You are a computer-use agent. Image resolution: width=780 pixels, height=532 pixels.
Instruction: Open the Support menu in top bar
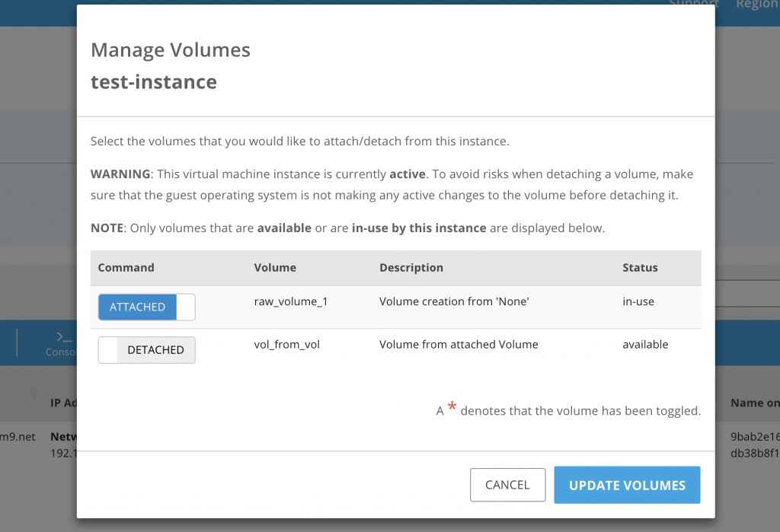tap(693, 5)
